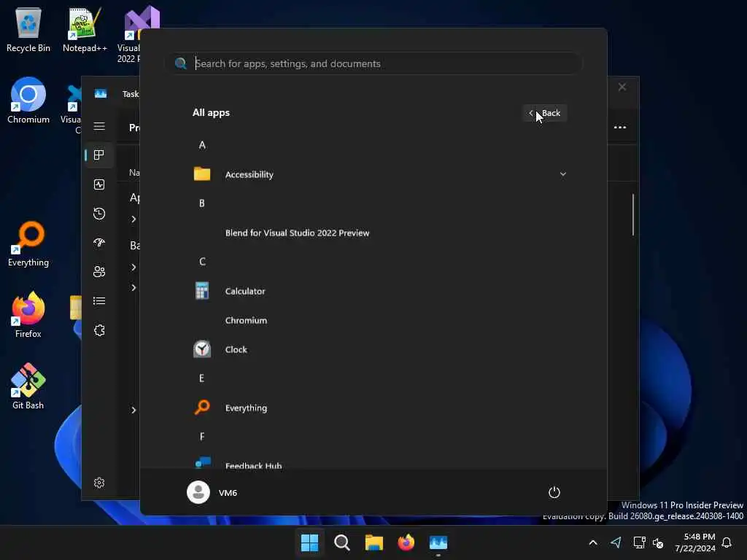Click the Clock app icon

202,349
